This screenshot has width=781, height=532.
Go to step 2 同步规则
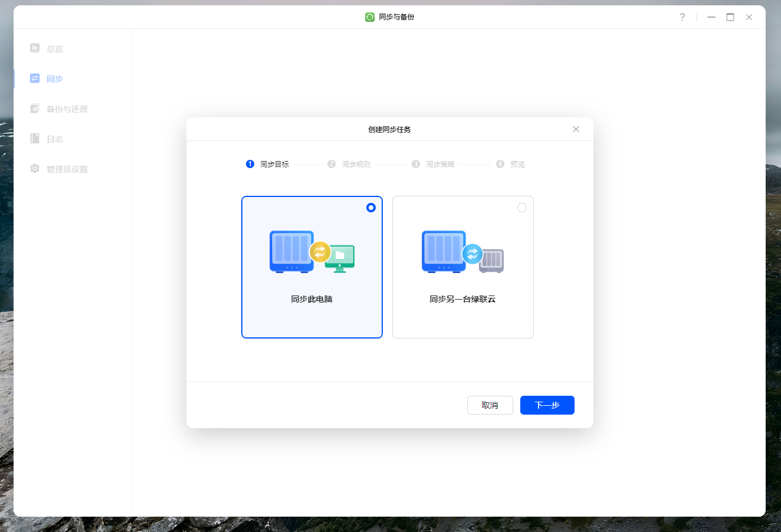pos(349,164)
